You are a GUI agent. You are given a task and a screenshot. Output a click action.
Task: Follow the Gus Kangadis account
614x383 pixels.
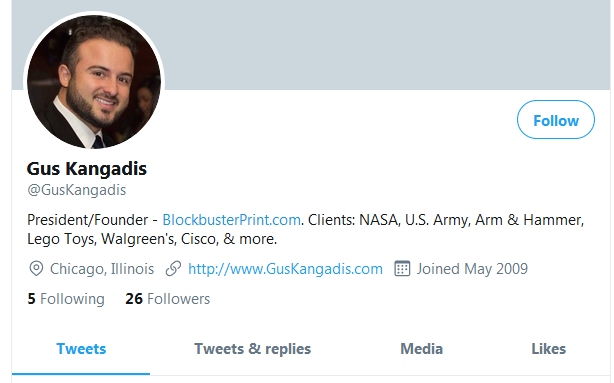pyautogui.click(x=556, y=120)
